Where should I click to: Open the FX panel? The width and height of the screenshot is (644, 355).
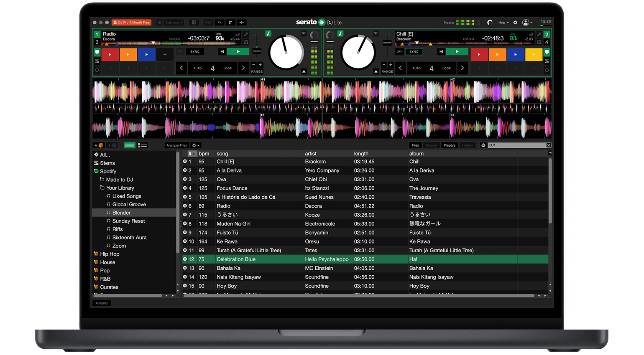[x=220, y=23]
